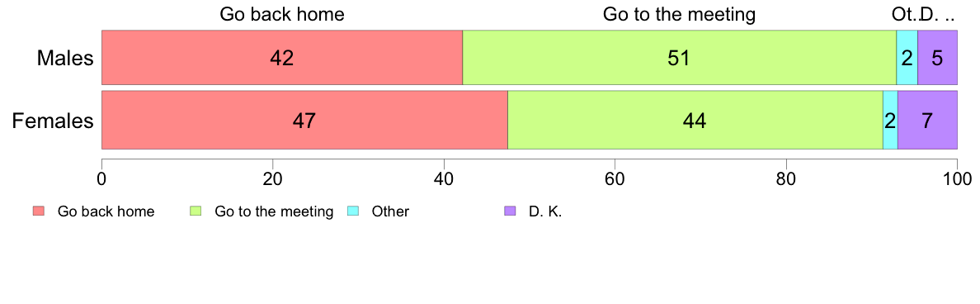Select the Males purple segment showing 5
Screen dimensions: 980x304
pos(937,57)
